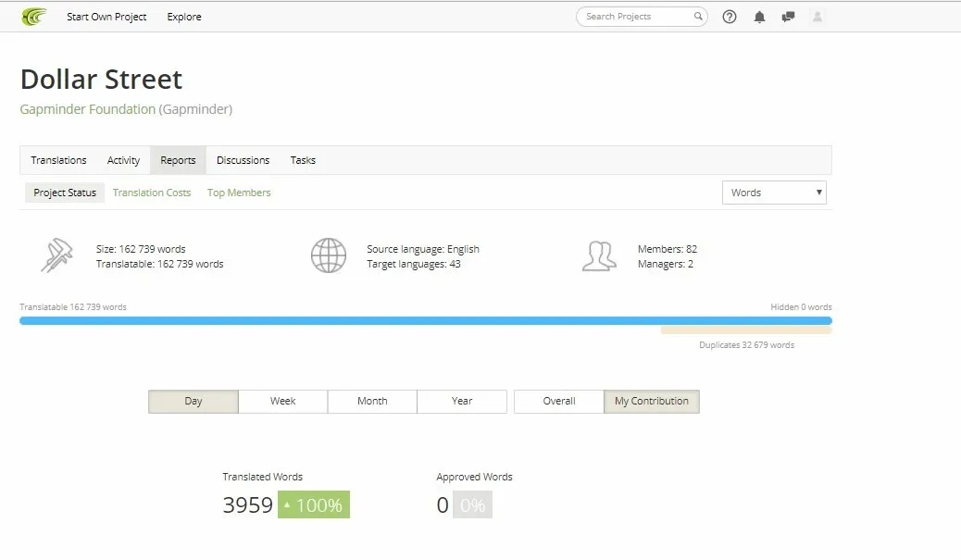
Task: Click the members people icon
Action: [599, 256]
